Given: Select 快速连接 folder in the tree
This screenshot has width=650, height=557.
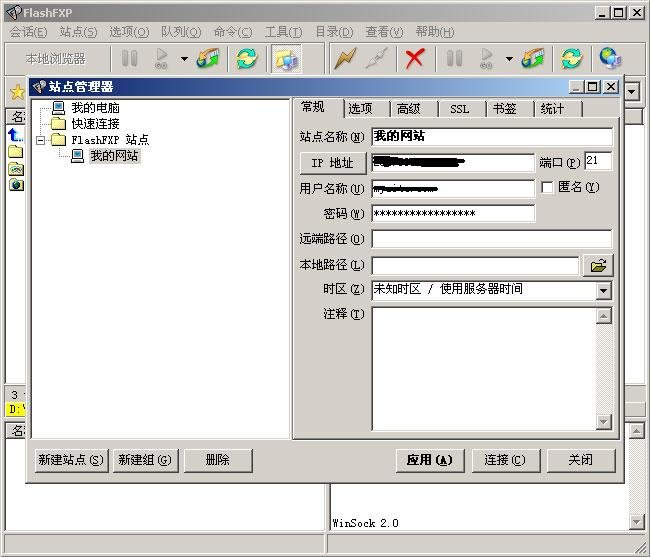Looking at the screenshot, I should tap(95, 124).
